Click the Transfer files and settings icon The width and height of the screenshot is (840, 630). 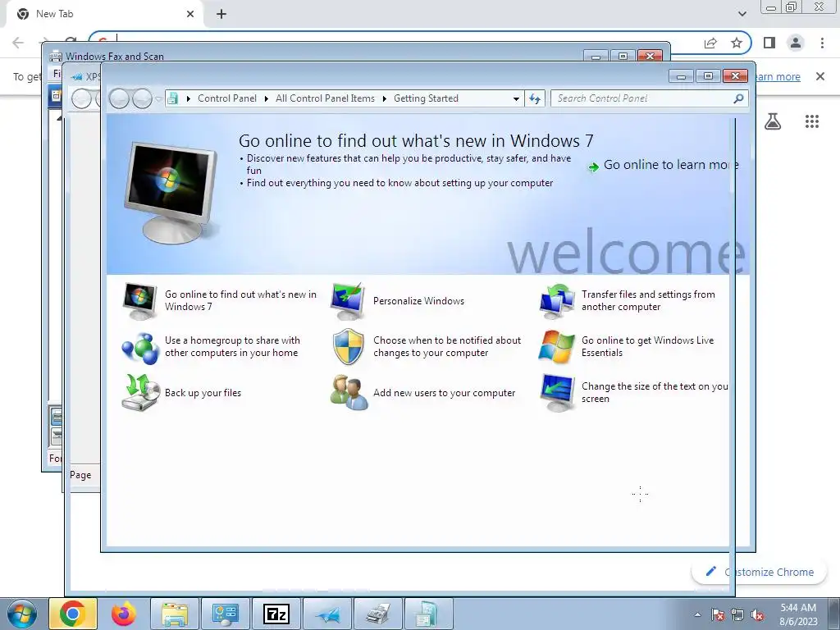pyautogui.click(x=557, y=300)
